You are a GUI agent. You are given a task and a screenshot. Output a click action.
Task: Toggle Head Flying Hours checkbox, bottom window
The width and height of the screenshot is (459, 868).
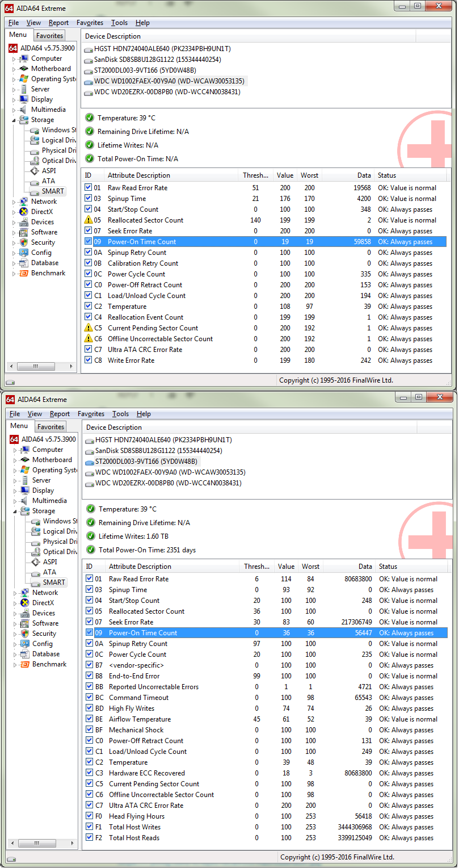click(89, 816)
